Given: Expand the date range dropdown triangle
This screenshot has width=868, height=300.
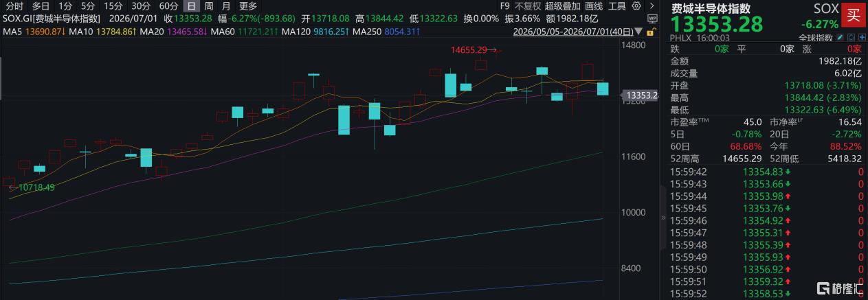Looking at the screenshot, I should click(x=638, y=32).
